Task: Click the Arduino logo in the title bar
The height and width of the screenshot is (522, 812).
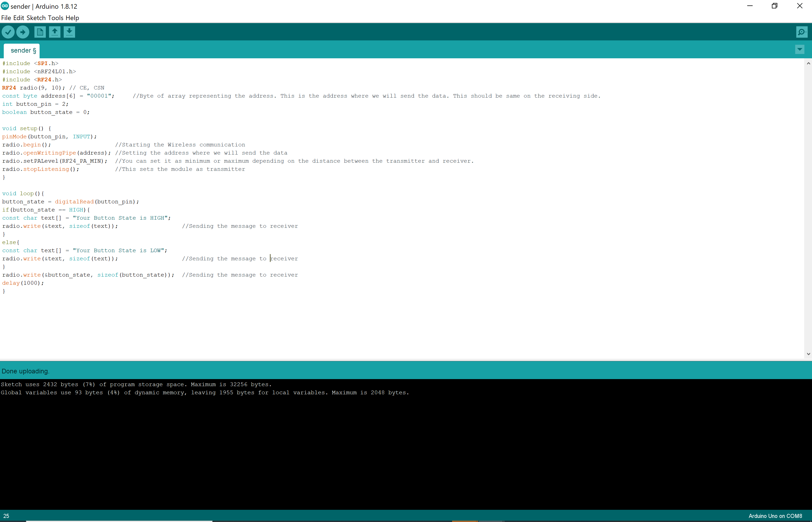Action: 5,6
